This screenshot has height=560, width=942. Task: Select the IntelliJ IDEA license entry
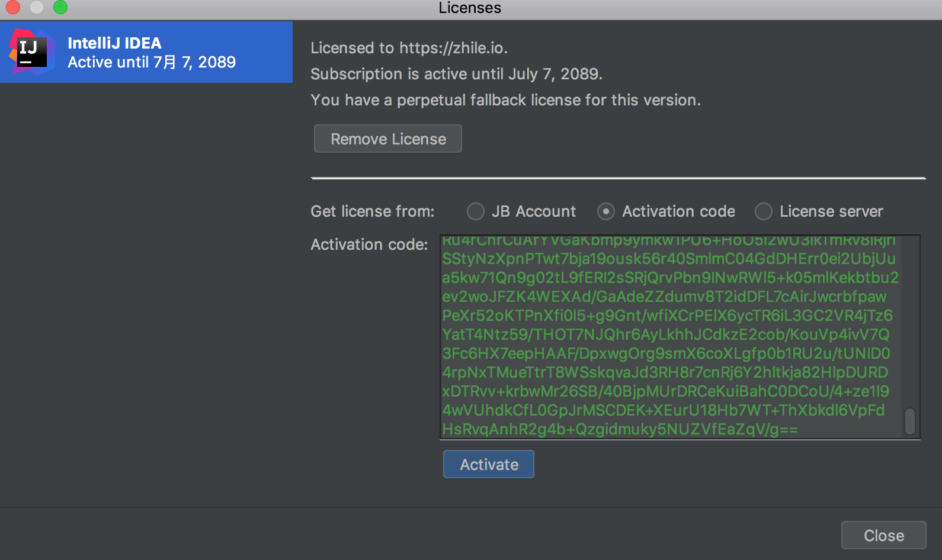(146, 52)
